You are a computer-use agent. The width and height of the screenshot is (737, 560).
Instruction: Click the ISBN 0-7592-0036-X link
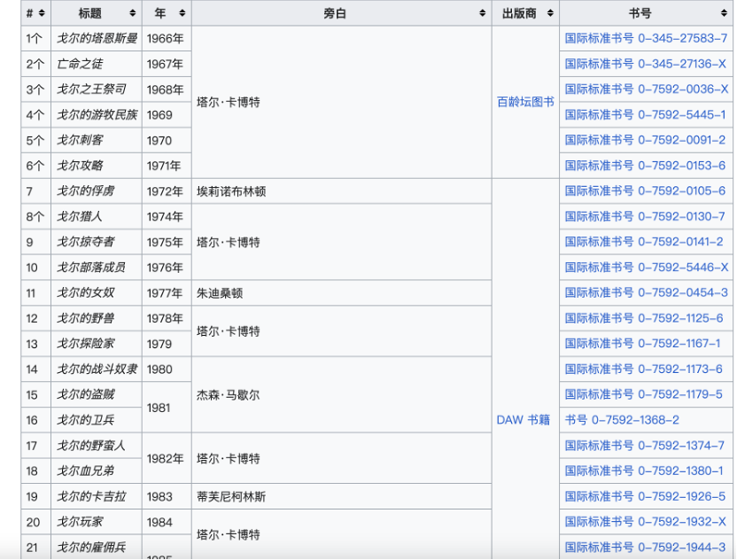click(x=646, y=89)
